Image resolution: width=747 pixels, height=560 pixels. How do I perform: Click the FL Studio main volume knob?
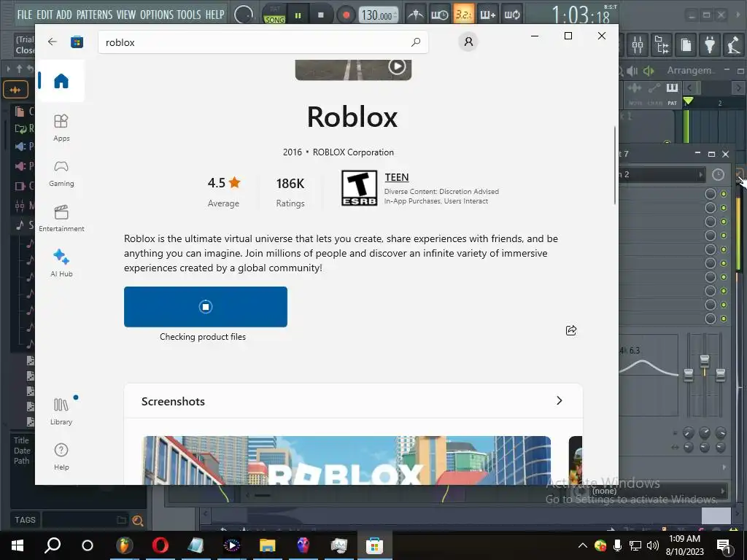(244, 15)
